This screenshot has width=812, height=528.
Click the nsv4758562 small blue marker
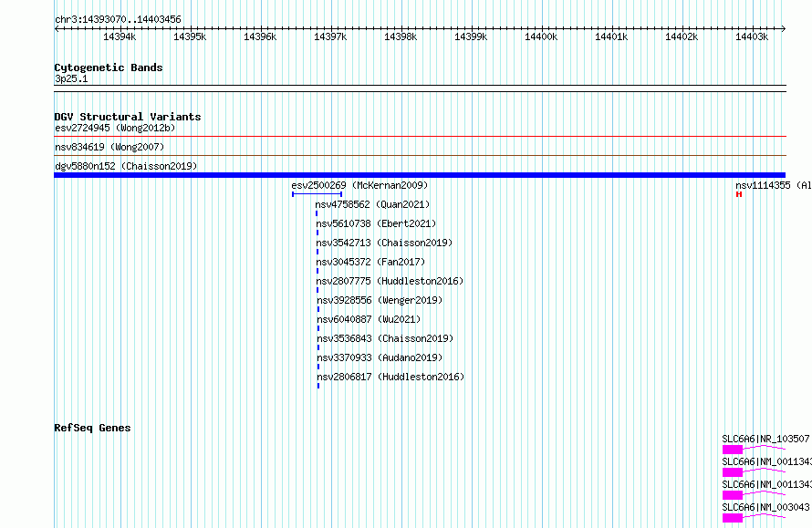[317, 213]
